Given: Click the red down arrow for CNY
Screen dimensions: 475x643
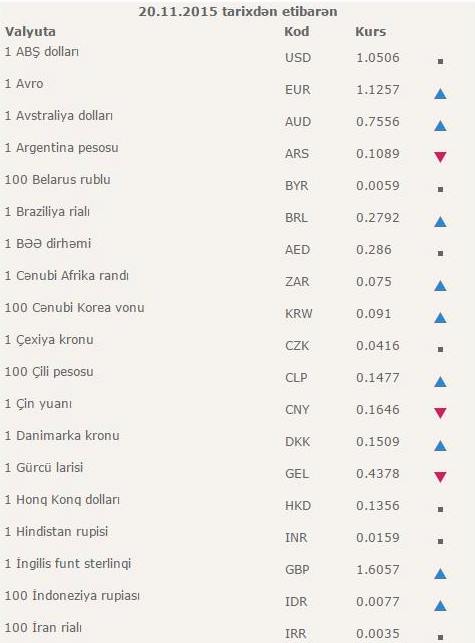Looking at the screenshot, I should [440, 413].
